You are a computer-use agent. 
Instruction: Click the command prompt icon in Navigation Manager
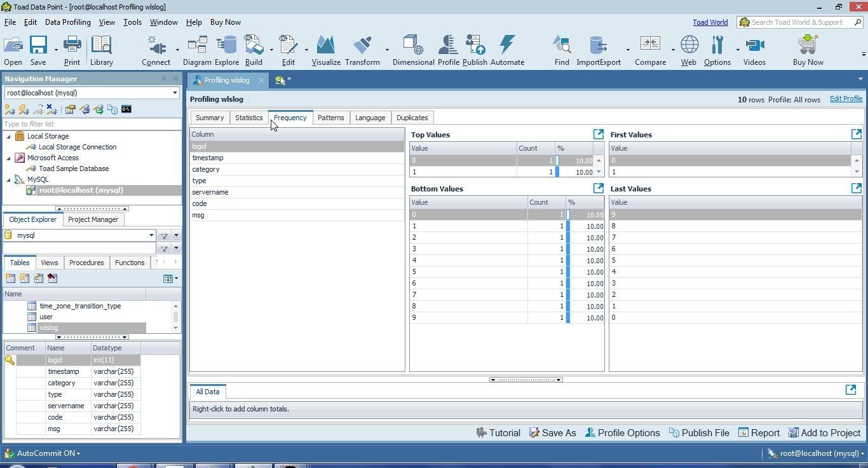pyautogui.click(x=126, y=109)
